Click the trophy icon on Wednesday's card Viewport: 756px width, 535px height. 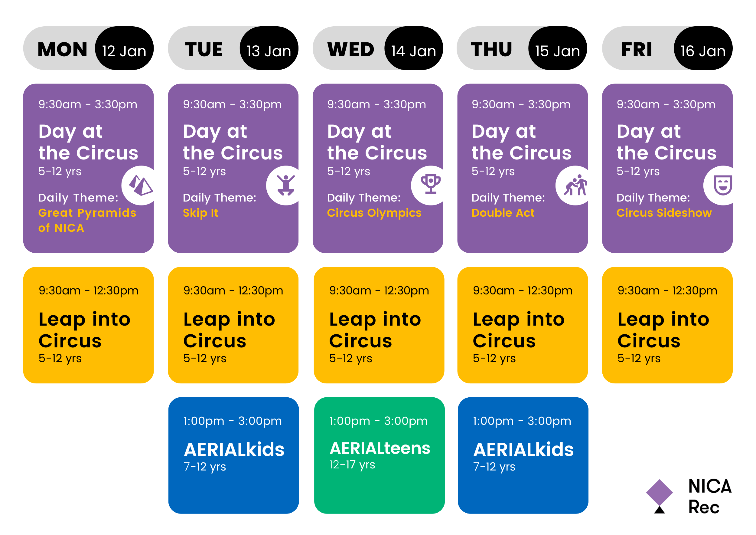coord(430,185)
